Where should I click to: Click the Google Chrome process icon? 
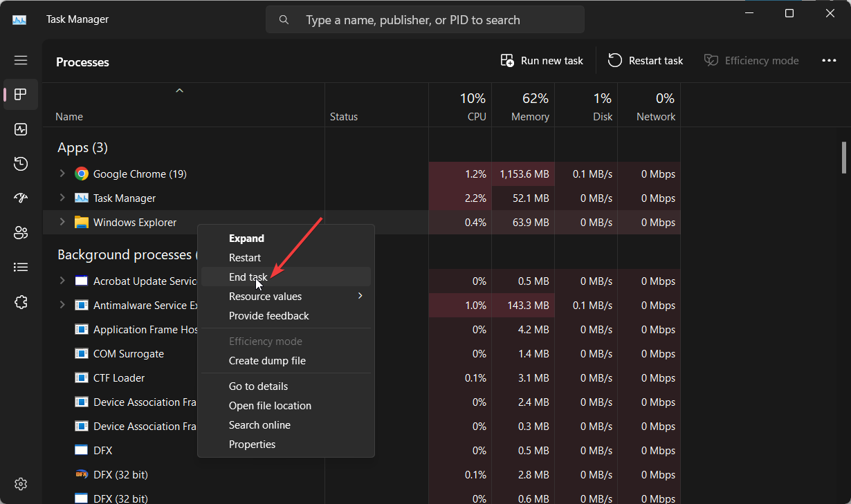click(82, 174)
